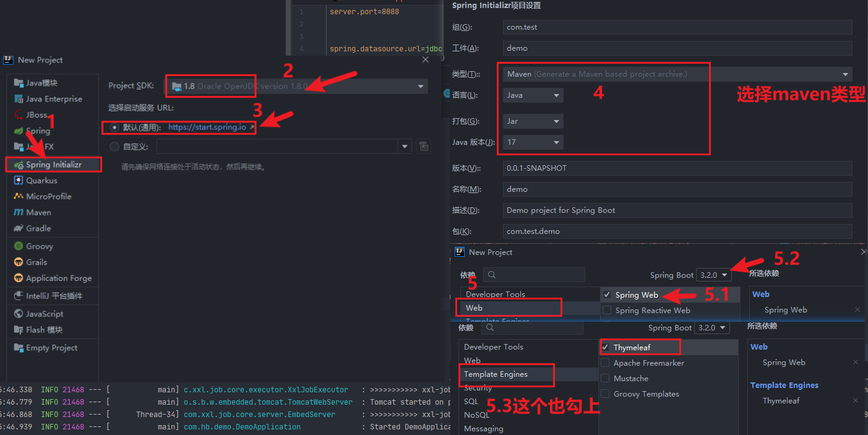868x435 pixels.
Task: Select the Template Engines dependency category
Action: [496, 374]
